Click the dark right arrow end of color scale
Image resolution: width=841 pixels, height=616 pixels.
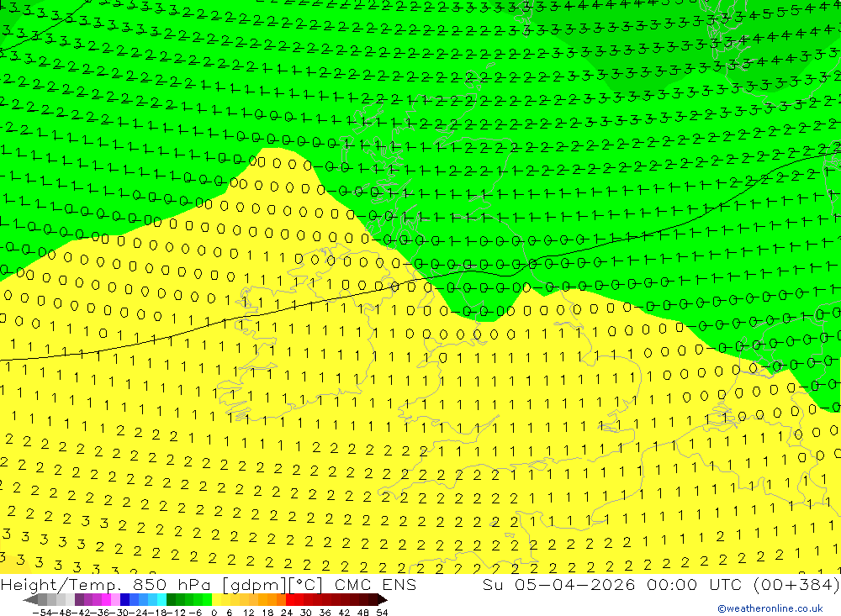[x=382, y=599]
